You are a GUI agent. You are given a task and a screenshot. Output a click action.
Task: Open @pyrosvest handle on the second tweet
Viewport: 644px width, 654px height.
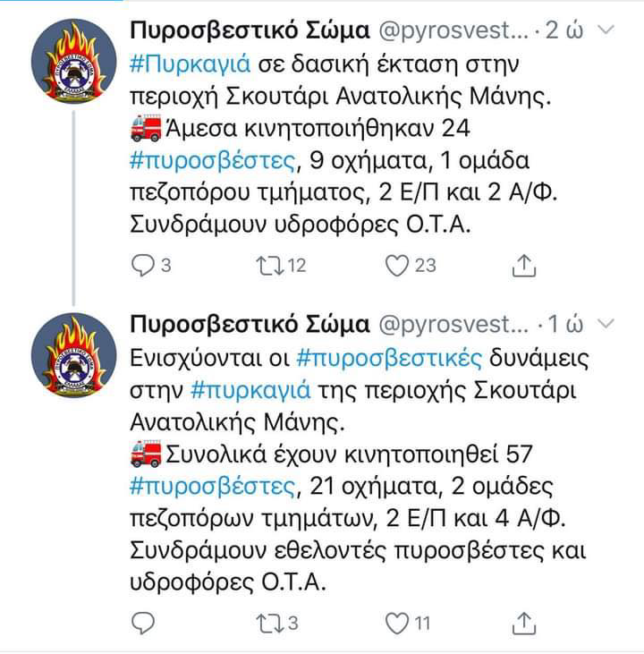453,325
